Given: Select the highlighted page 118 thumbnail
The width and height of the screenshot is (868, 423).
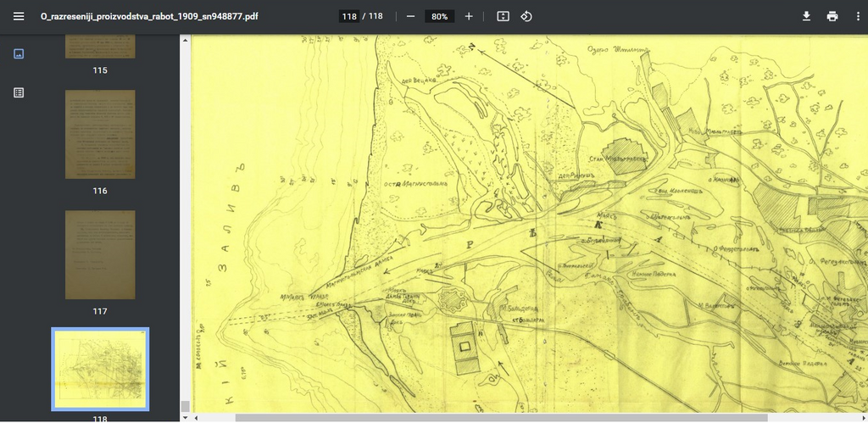Looking at the screenshot, I should coord(100,370).
